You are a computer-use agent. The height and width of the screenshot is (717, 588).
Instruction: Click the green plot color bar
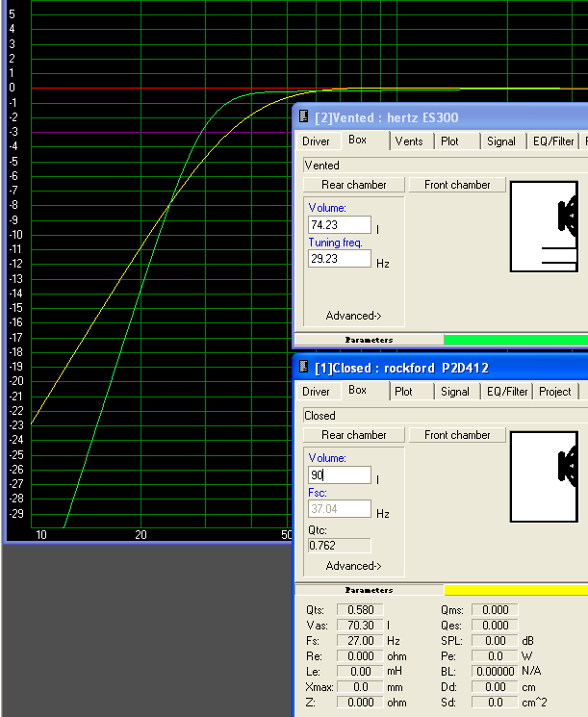[x=516, y=340]
